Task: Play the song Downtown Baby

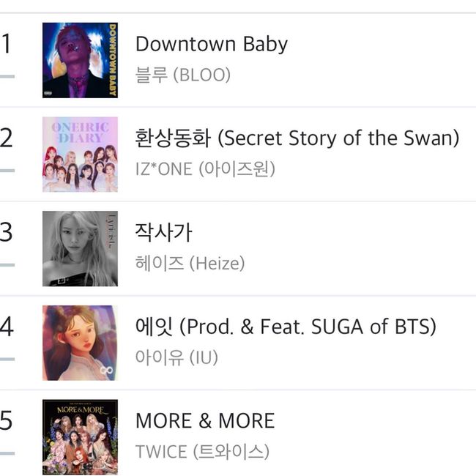Action: pyautogui.click(x=212, y=45)
